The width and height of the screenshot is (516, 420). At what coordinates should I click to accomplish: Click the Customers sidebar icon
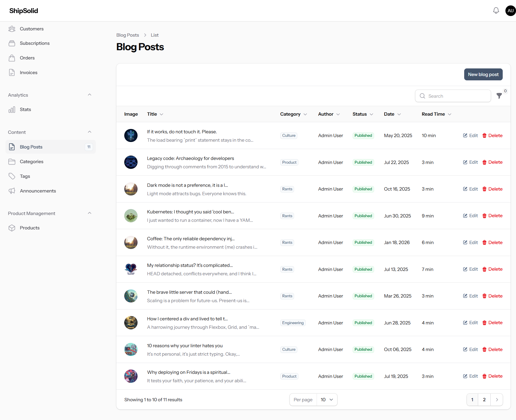(12, 29)
